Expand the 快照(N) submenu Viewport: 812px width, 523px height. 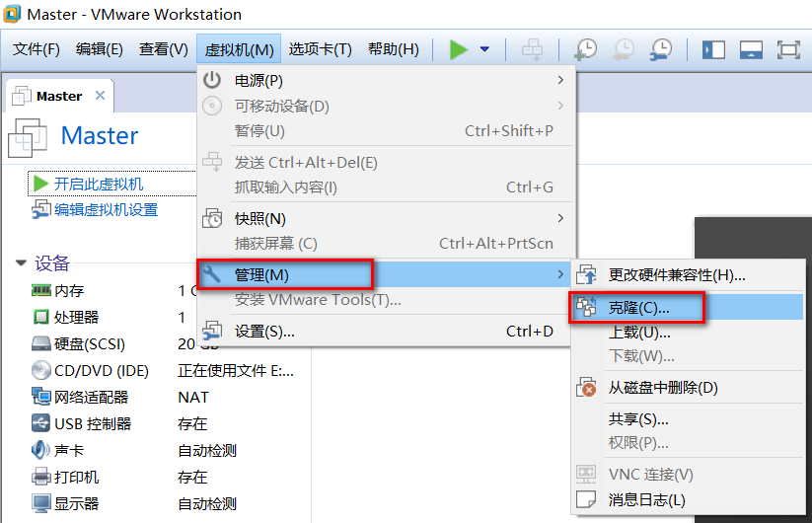click(387, 218)
